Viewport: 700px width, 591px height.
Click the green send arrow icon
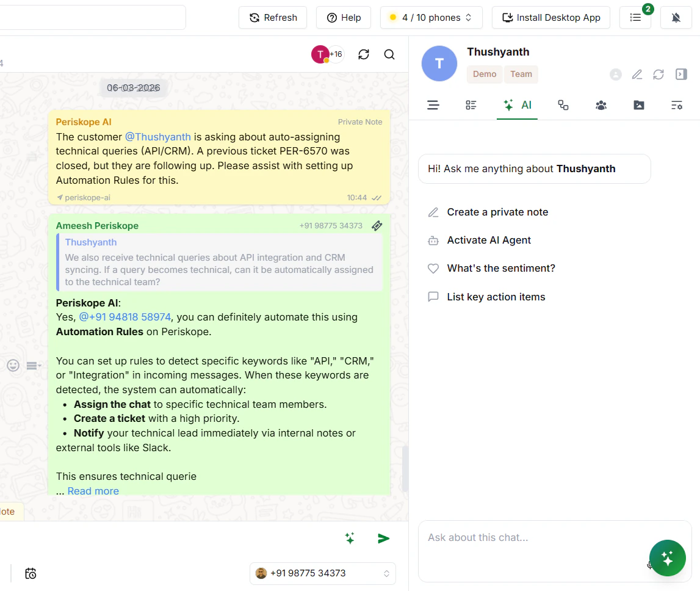coord(383,538)
